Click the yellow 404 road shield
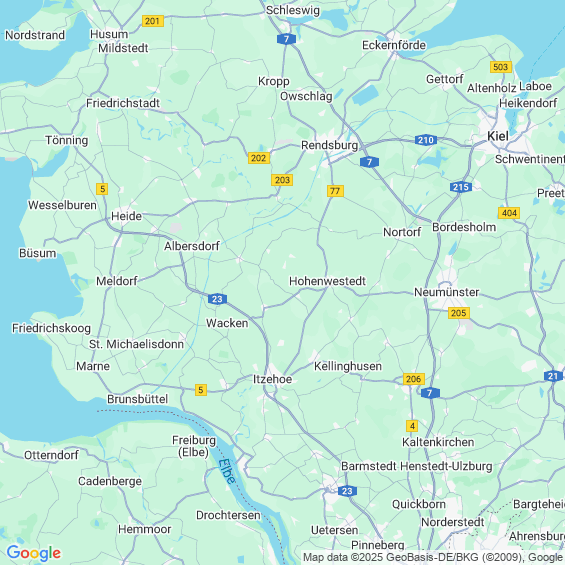 click(x=509, y=213)
